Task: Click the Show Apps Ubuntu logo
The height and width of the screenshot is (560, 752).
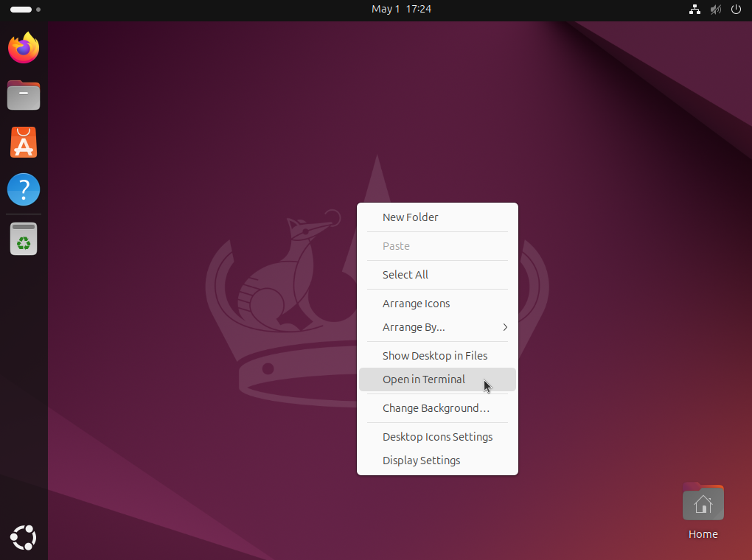Action: pos(24,537)
